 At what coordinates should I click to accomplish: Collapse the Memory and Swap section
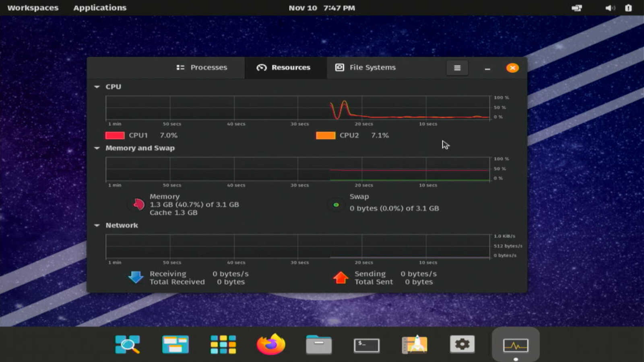coord(97,148)
